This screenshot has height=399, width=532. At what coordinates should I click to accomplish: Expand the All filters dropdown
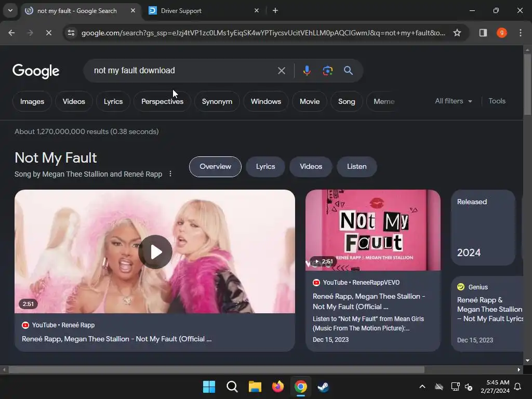[x=453, y=101]
